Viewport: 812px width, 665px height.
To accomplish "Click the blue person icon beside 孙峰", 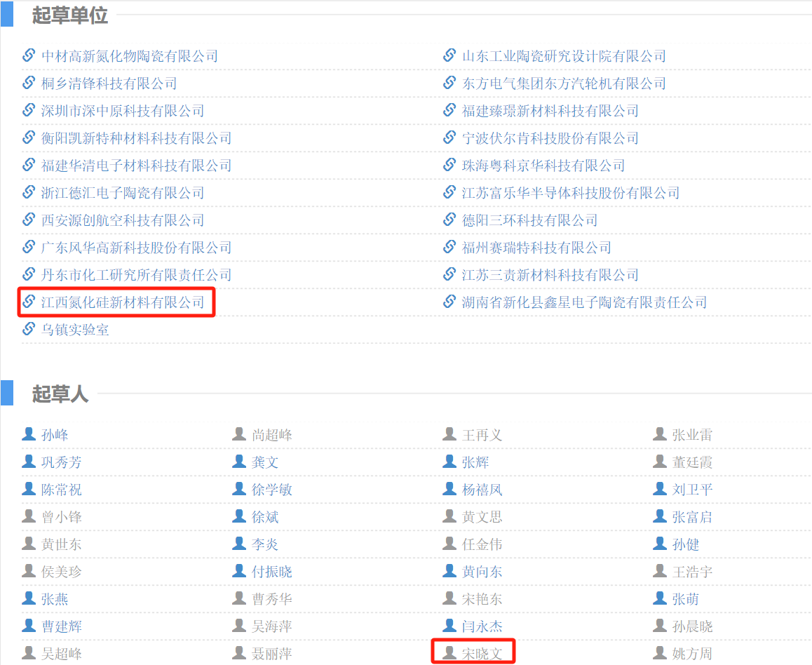I will pyautogui.click(x=29, y=434).
